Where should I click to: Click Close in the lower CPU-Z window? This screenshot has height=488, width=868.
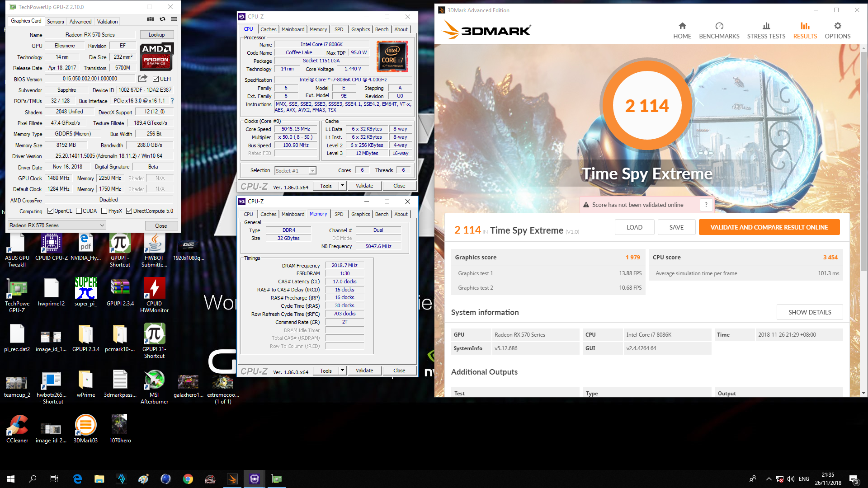pos(399,371)
